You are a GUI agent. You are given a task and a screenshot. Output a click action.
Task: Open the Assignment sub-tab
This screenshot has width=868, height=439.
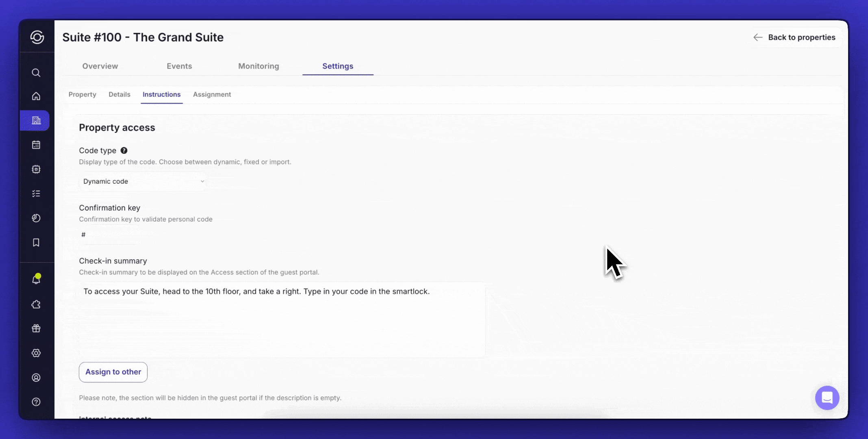[212, 94]
